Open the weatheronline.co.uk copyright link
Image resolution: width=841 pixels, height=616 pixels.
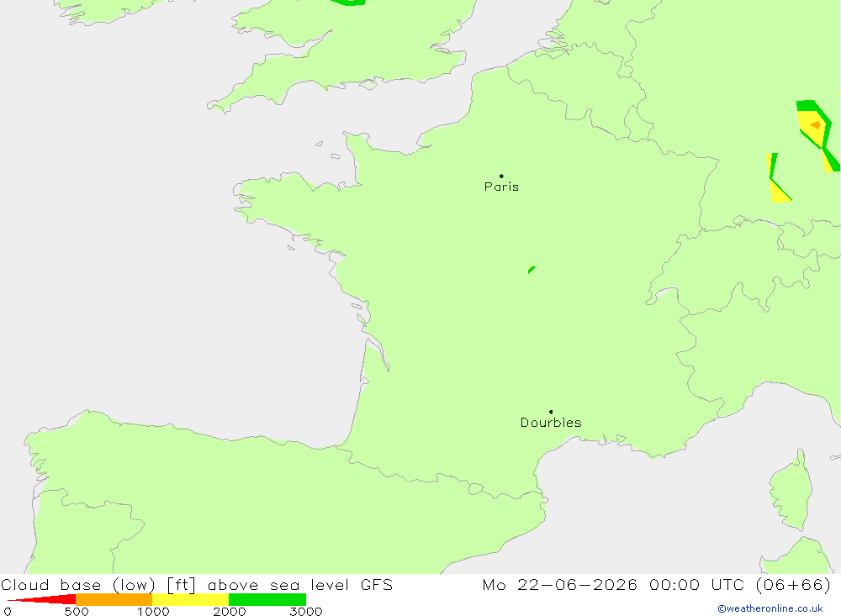coord(770,608)
